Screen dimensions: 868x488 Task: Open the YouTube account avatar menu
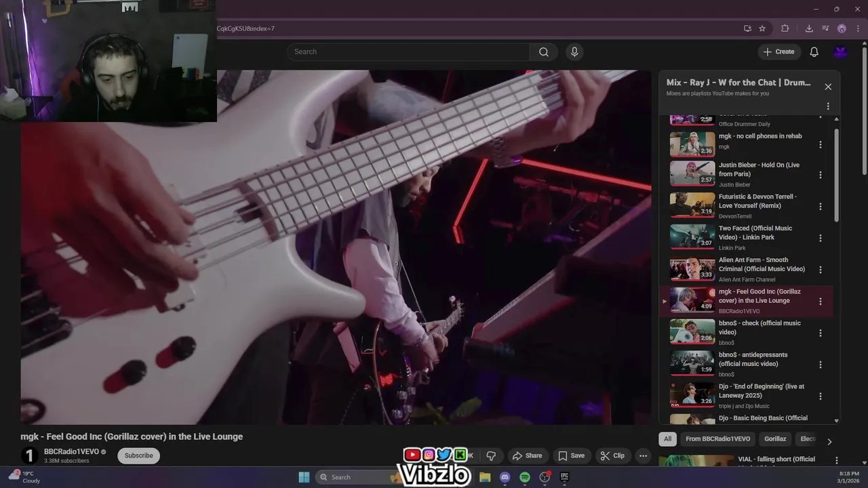[841, 52]
